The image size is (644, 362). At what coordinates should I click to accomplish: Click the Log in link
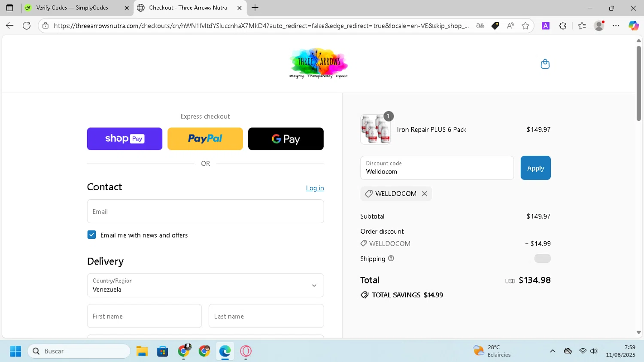pyautogui.click(x=315, y=188)
